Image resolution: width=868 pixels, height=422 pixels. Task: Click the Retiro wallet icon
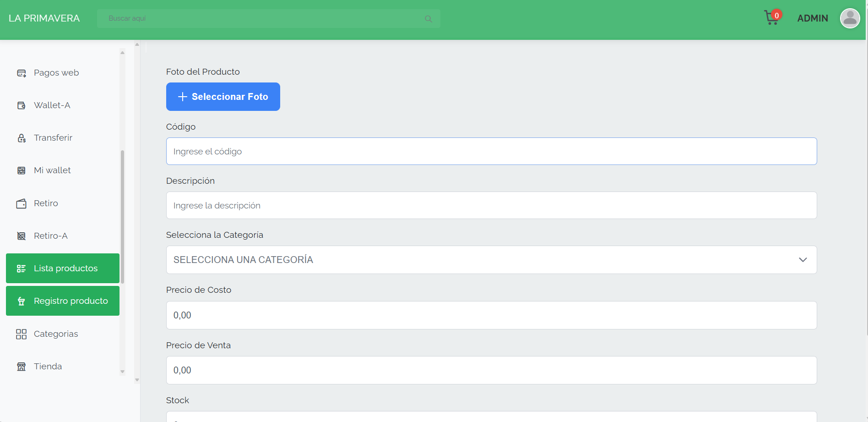[22, 203]
